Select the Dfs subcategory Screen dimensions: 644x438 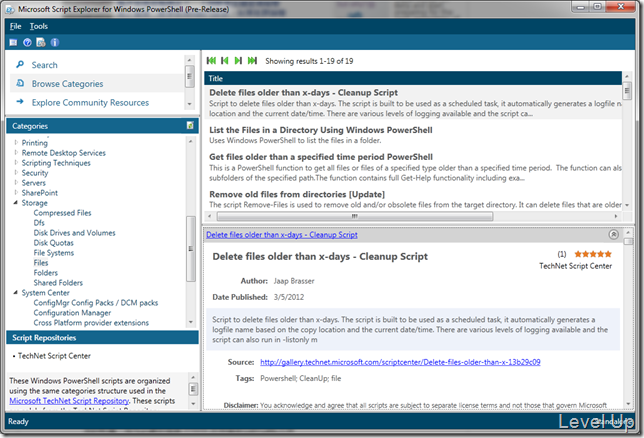tap(39, 223)
